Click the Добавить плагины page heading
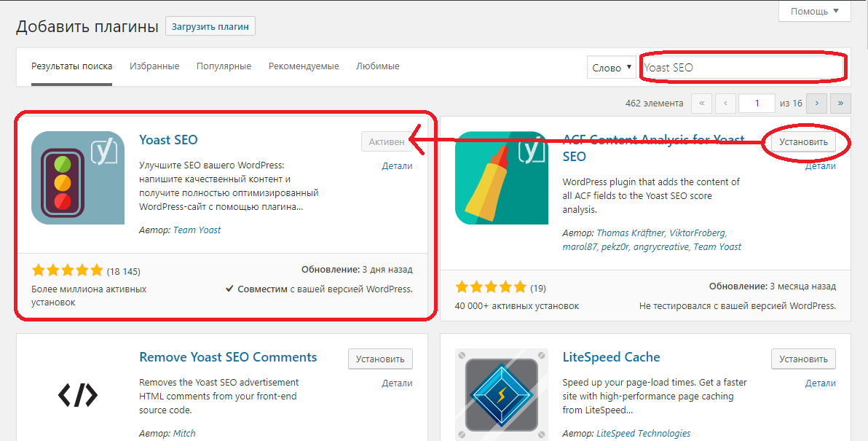Image resolution: width=868 pixels, height=441 pixels. pyautogui.click(x=87, y=26)
